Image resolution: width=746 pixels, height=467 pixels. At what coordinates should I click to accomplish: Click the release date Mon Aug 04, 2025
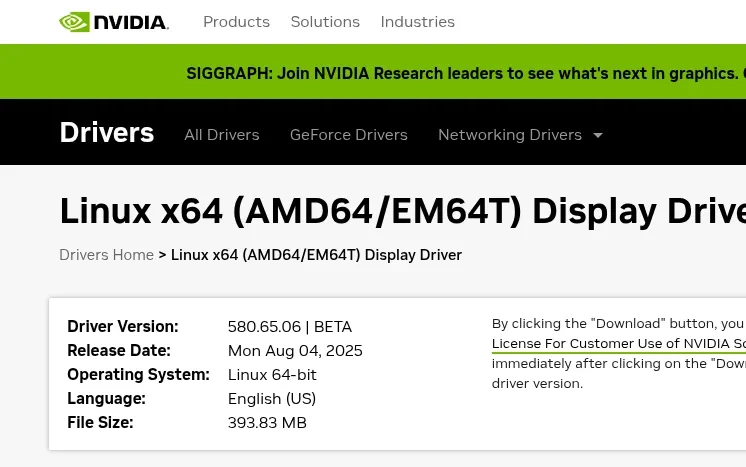tap(295, 351)
